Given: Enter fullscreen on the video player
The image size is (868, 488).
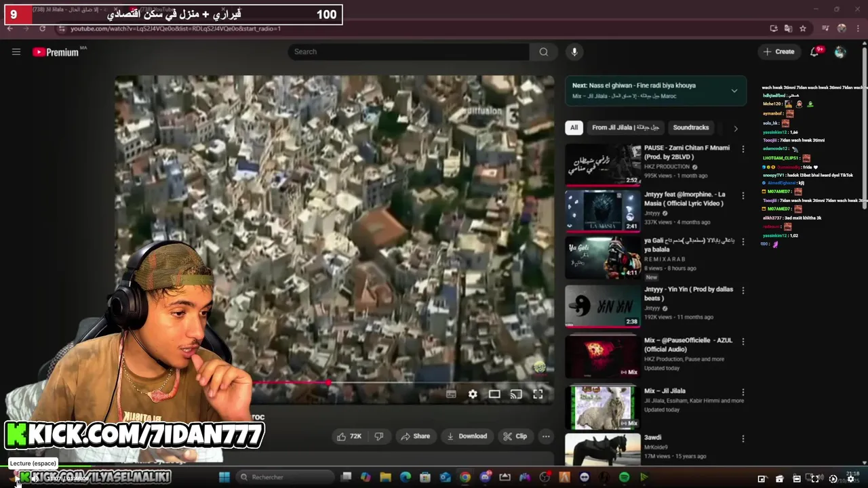Looking at the screenshot, I should [x=538, y=394].
